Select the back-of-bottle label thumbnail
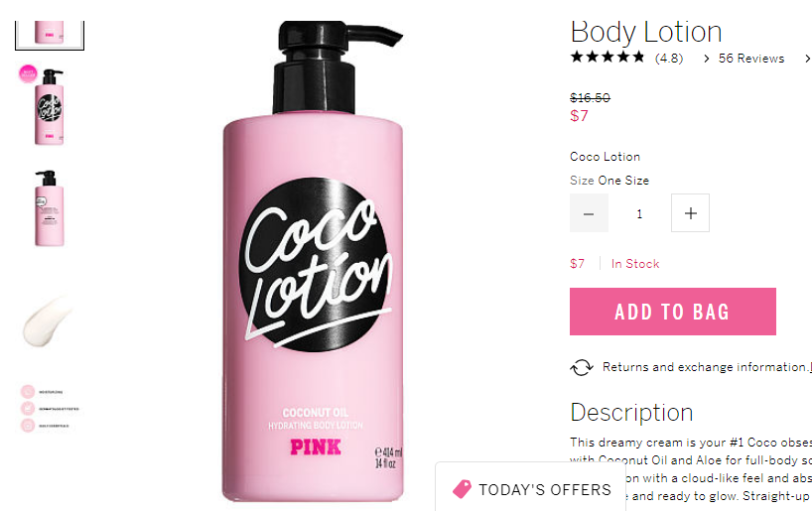 50,208
